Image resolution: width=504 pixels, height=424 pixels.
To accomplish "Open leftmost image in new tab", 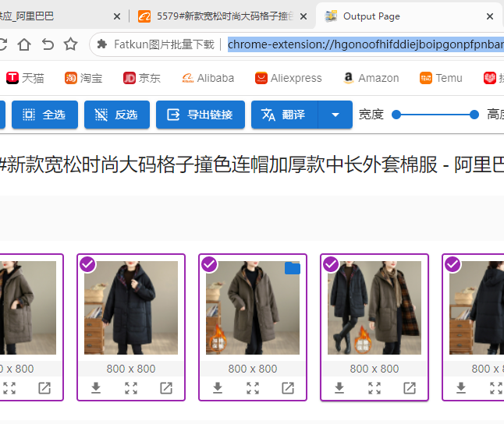I will click(x=44, y=388).
